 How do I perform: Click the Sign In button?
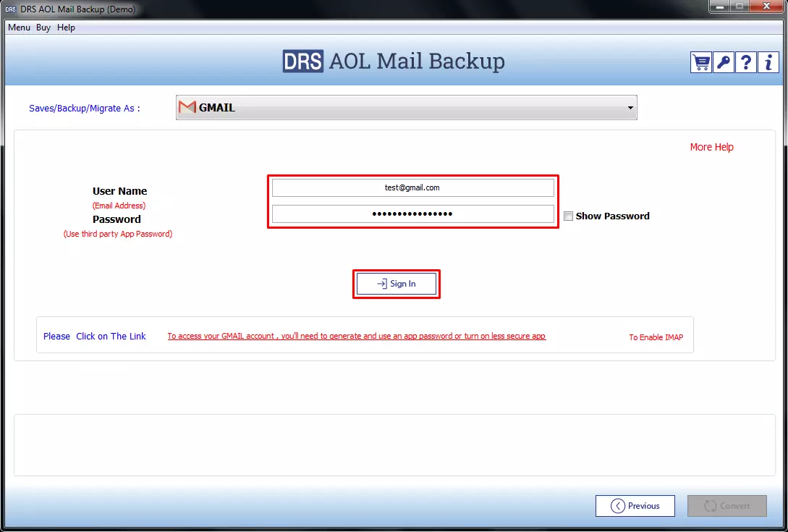coord(397,284)
